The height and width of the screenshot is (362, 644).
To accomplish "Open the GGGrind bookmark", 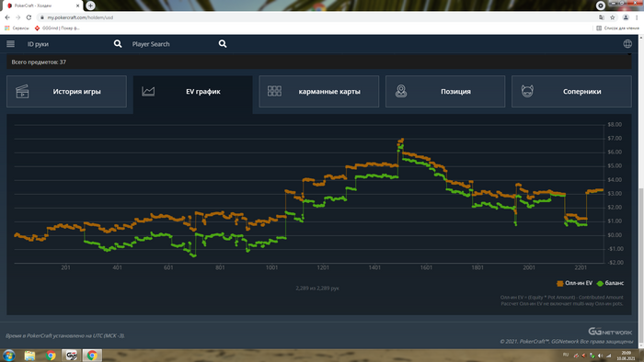I will 57,28.
